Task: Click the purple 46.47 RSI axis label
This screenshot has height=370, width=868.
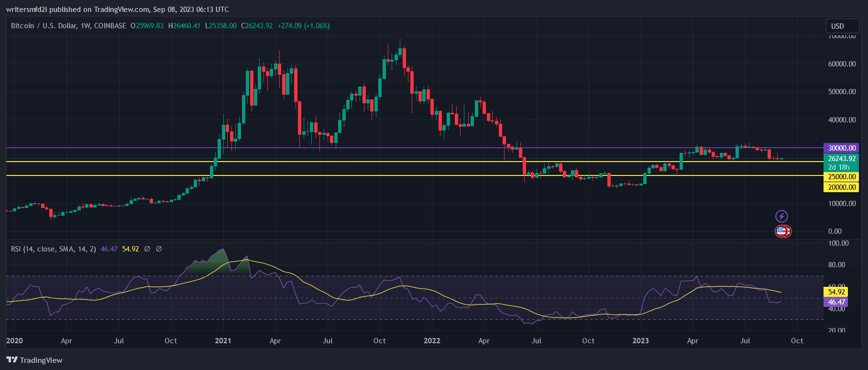Action: tap(836, 302)
